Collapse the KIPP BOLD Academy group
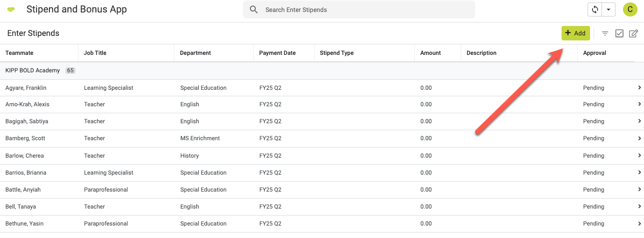The image size is (644, 238). (x=32, y=70)
